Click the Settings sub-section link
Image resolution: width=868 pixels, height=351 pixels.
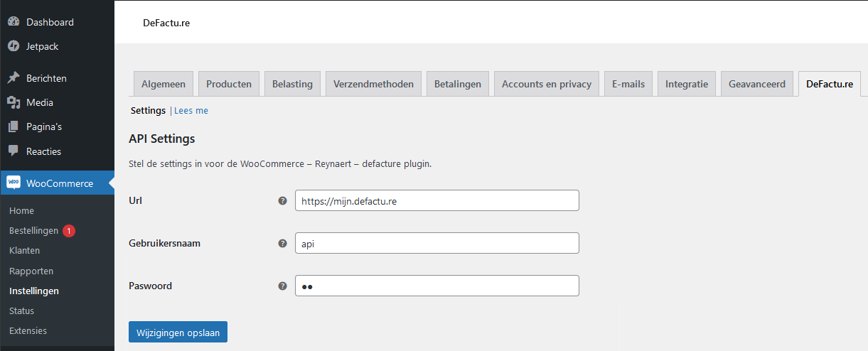tap(148, 111)
